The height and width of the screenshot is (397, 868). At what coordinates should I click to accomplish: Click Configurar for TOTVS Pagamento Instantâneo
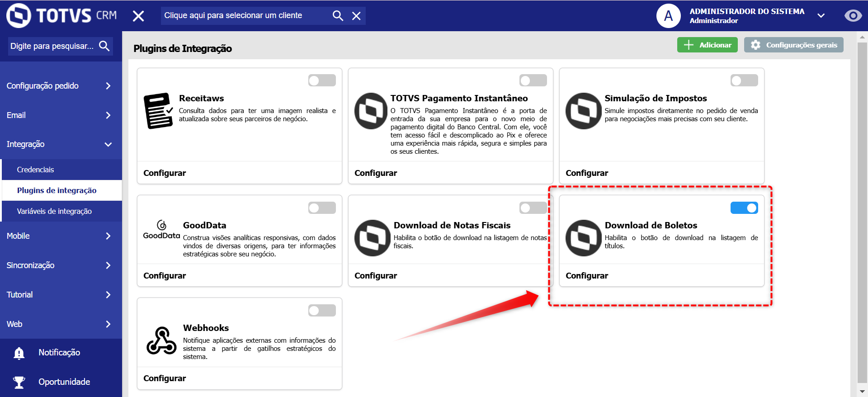376,173
